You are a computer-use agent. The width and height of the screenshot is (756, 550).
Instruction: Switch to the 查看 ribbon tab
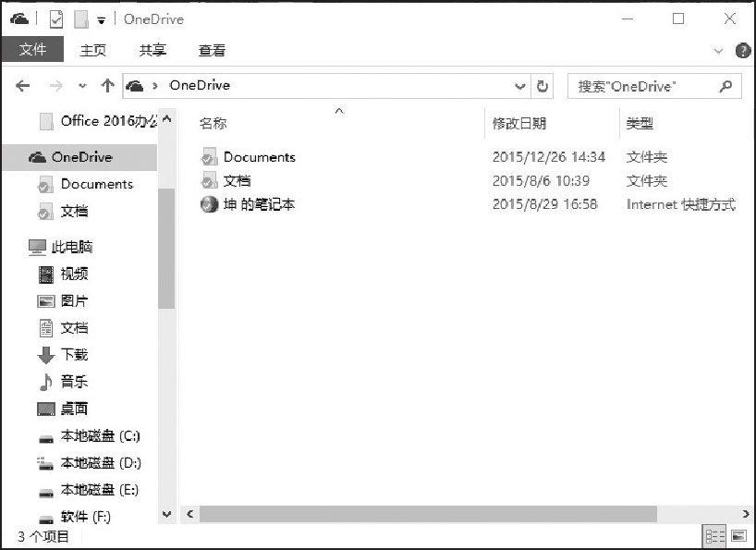213,50
